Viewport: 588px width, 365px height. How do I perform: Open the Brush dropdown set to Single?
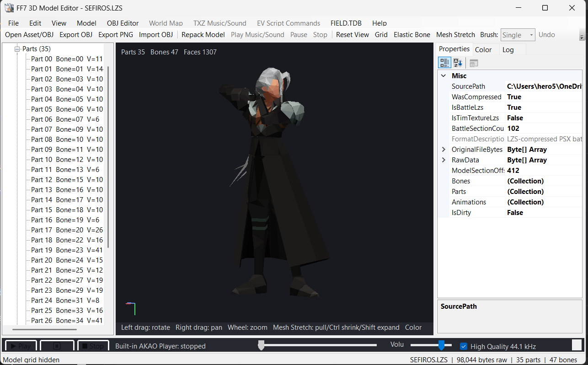point(518,35)
